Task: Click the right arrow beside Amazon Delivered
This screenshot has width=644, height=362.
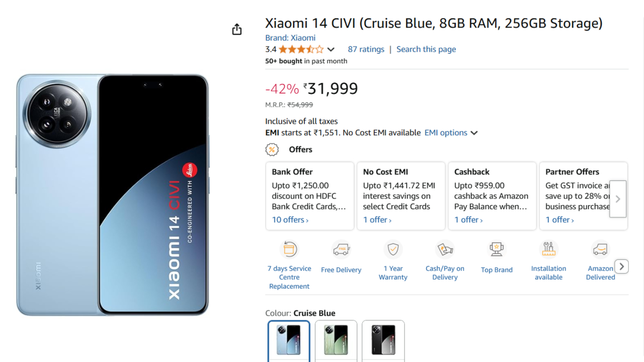Action: [622, 266]
